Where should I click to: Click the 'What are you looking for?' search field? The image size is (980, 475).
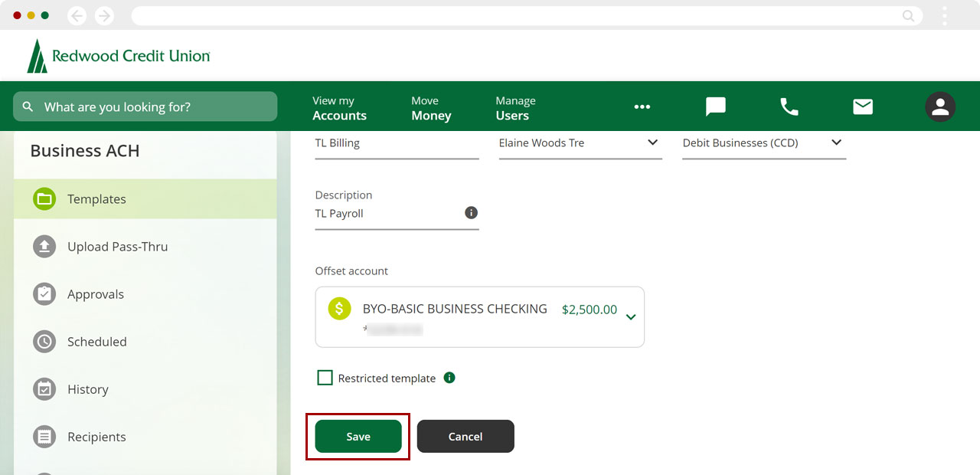[x=145, y=106]
